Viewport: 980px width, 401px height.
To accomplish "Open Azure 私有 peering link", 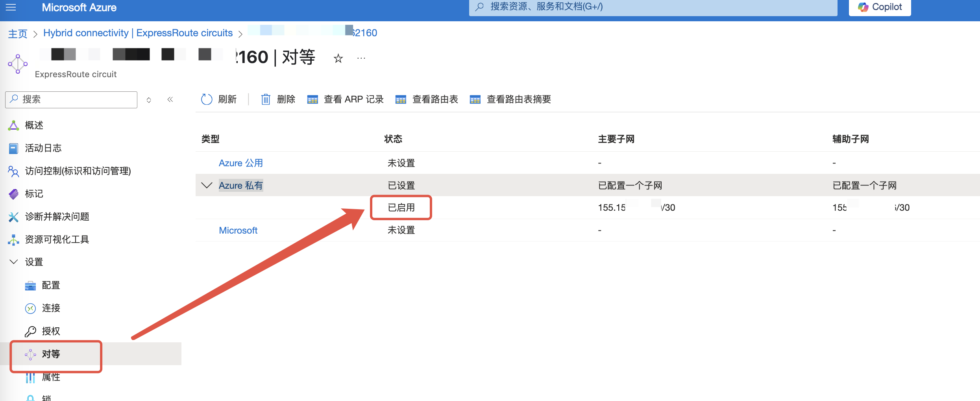I will tap(241, 186).
